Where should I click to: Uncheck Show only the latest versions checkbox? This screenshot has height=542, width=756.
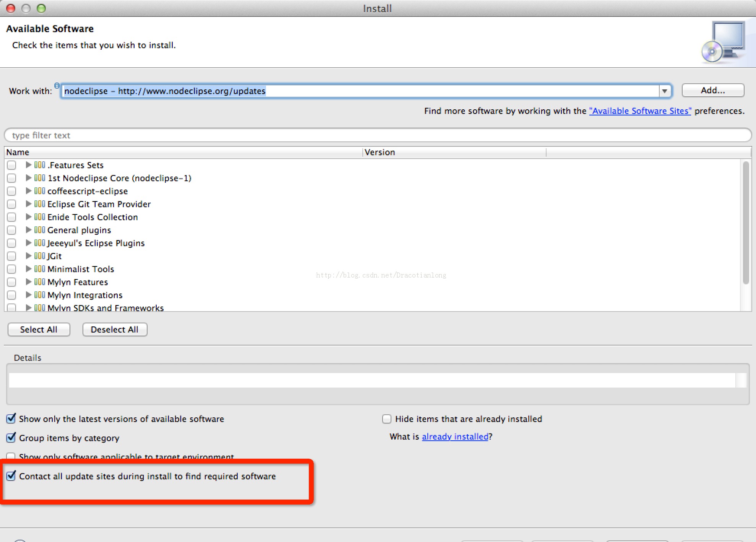(11, 419)
